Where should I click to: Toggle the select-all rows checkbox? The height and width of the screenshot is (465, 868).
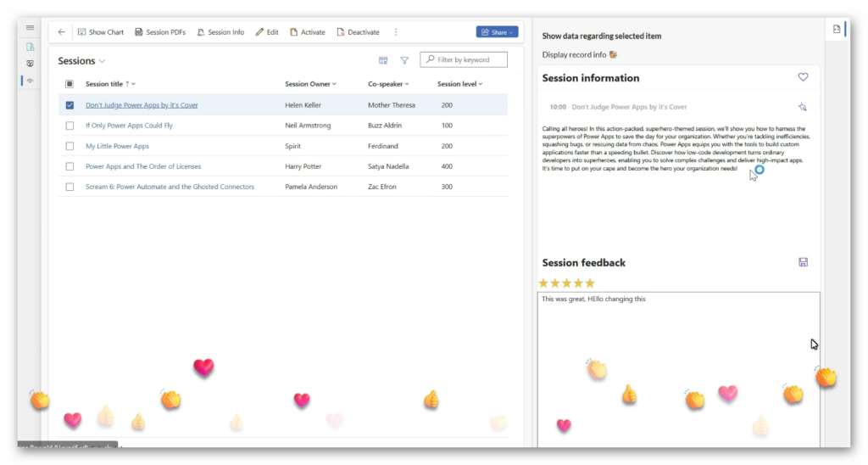(70, 84)
